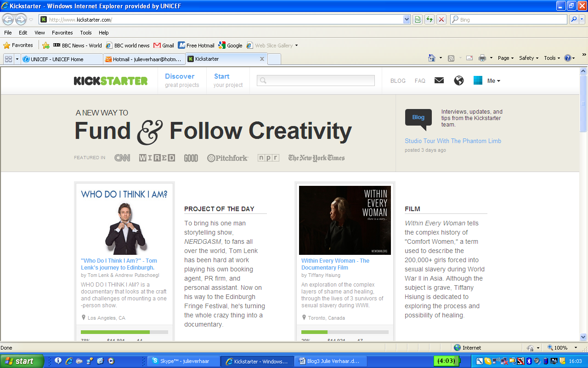This screenshot has width=588, height=368.
Task: Click Start your project link
Action: 228,80
